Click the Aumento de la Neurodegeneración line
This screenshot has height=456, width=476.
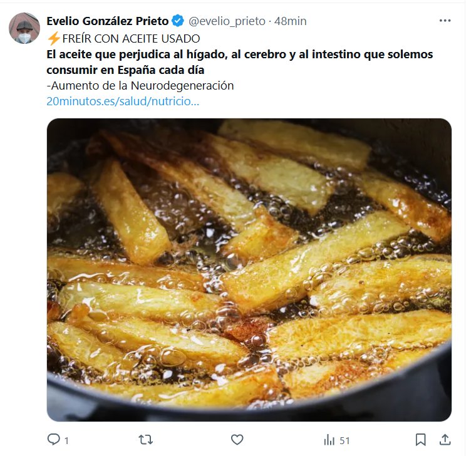[140, 86]
